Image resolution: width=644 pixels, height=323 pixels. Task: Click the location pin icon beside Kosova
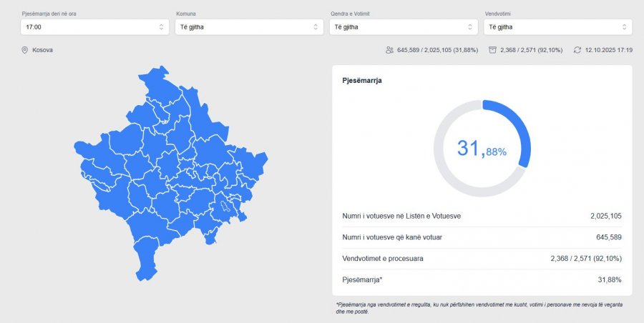tap(24, 50)
